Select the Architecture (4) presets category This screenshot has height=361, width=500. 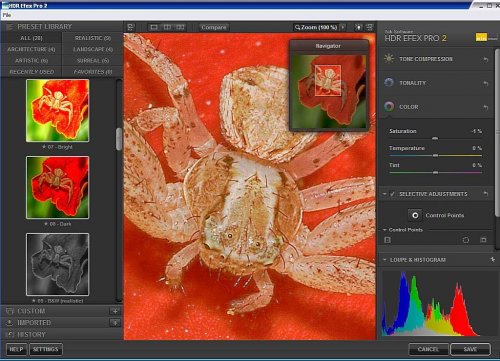tap(31, 49)
